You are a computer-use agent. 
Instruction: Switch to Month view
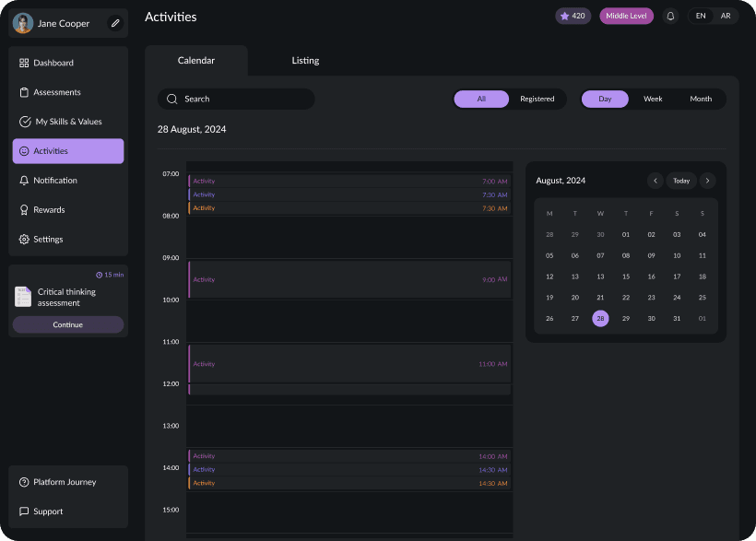pos(701,99)
